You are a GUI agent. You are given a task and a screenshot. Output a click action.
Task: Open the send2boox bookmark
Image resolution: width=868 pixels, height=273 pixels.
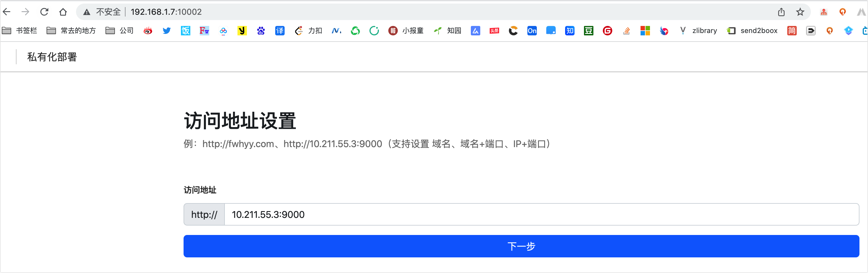click(752, 31)
